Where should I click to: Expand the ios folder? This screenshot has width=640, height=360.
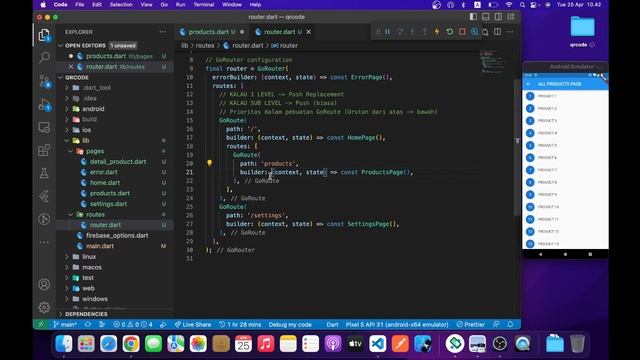115,130
